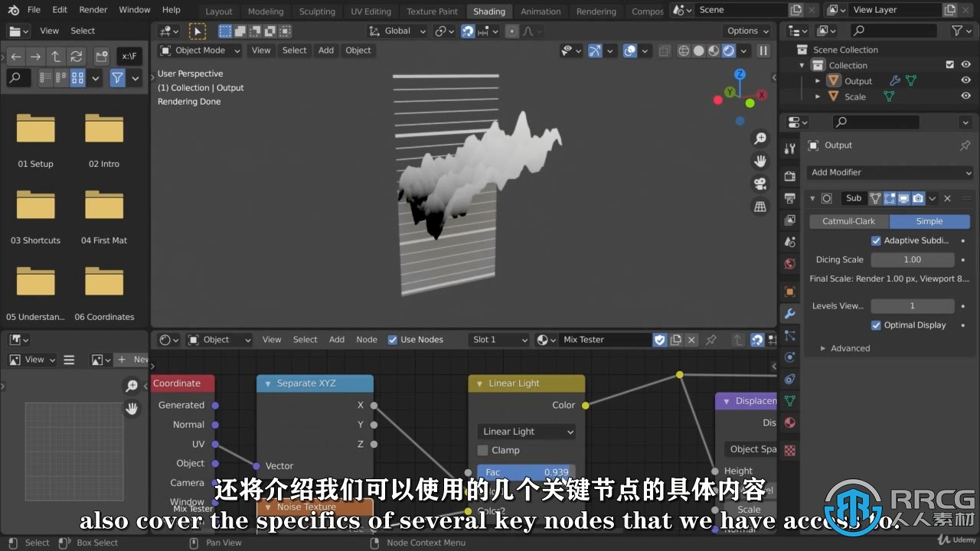Click the refresh icon in file browser

click(x=76, y=57)
